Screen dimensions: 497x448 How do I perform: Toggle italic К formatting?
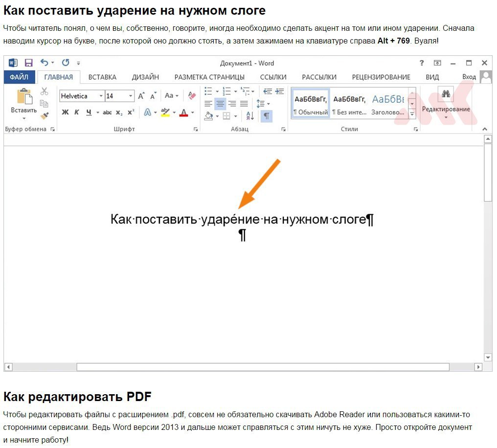[x=77, y=112]
